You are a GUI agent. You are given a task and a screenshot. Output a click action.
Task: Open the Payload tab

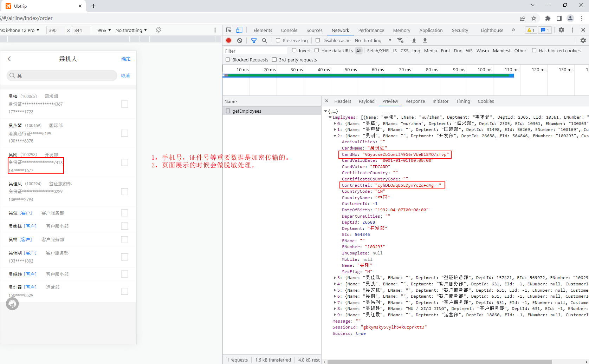[x=367, y=101]
